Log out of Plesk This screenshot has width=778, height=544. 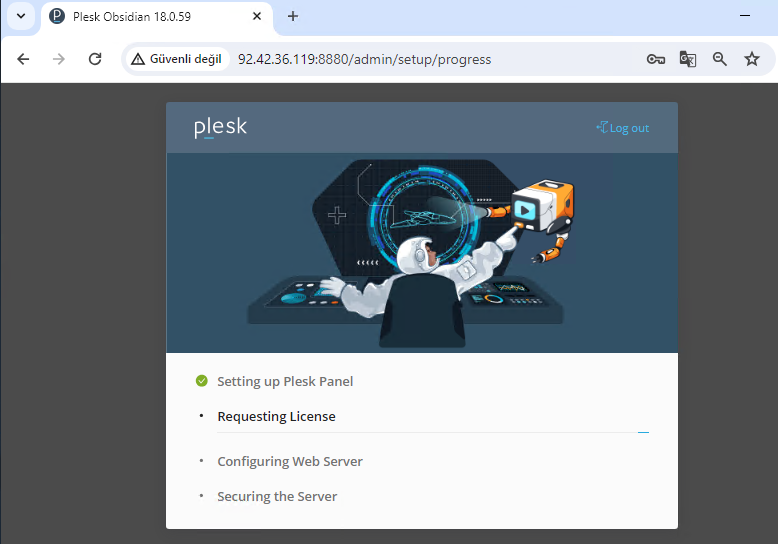pyautogui.click(x=623, y=128)
